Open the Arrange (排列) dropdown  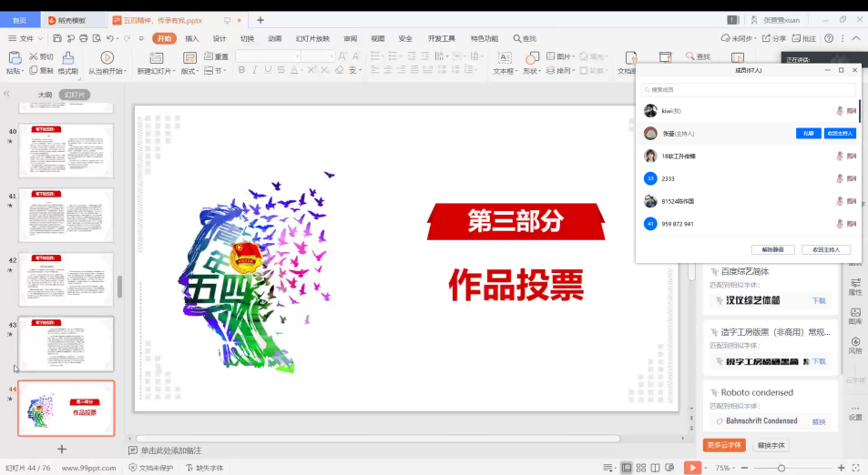tap(560, 71)
